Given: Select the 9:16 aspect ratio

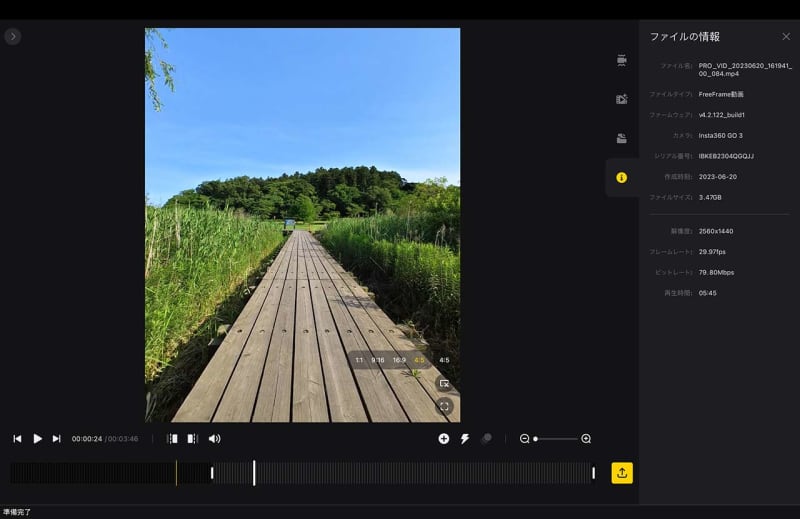Looking at the screenshot, I should (378, 360).
